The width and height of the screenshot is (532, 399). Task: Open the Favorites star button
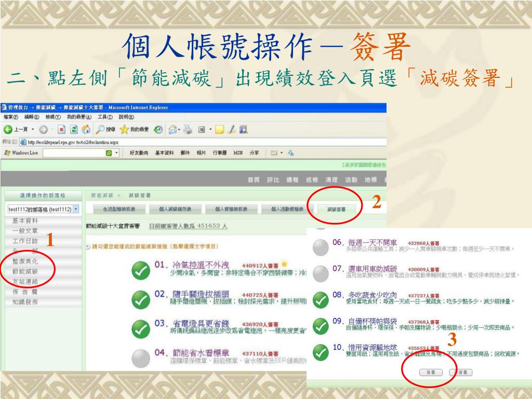(124, 129)
